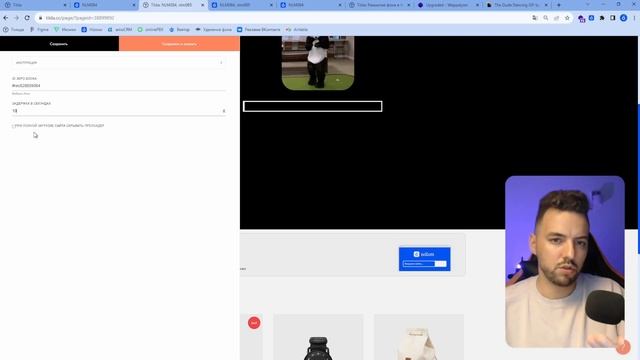This screenshot has width=640, height=360.
Task: Switch to the second browser tab
Action: (x=104, y=5)
